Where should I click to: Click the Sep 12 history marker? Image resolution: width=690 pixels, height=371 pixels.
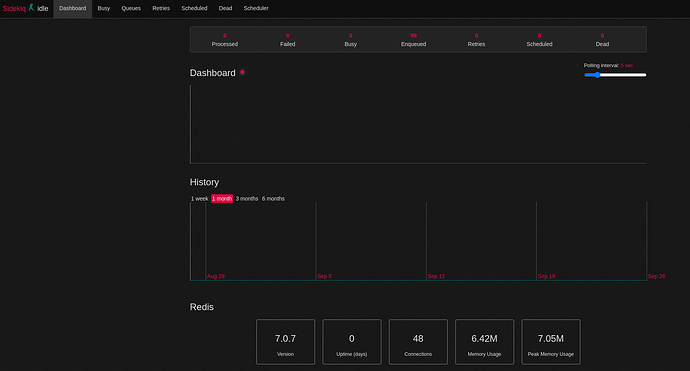pos(436,276)
